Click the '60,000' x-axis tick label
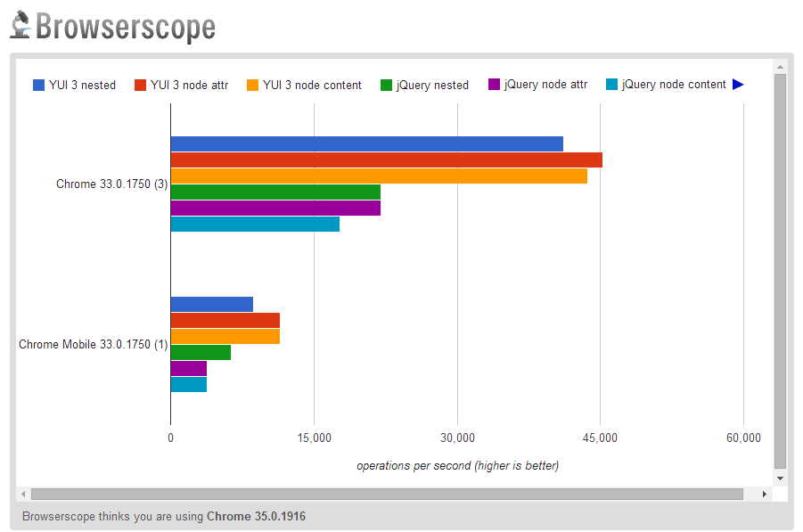The height and width of the screenshot is (532, 803). 743,438
